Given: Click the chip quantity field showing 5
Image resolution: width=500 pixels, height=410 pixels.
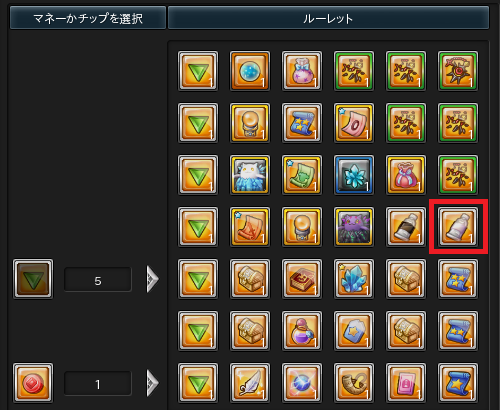Looking at the screenshot, I should click(98, 280).
